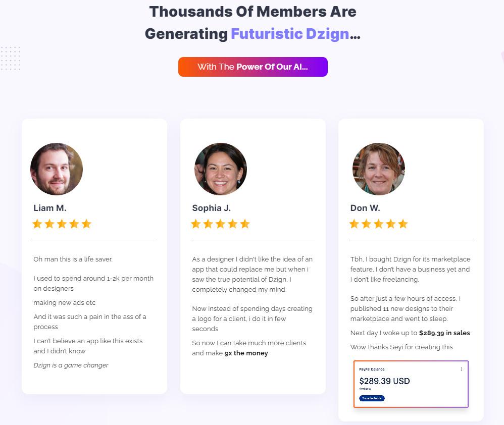The height and width of the screenshot is (425, 504).
Task: Click the name Liam M.
Action: click(50, 208)
